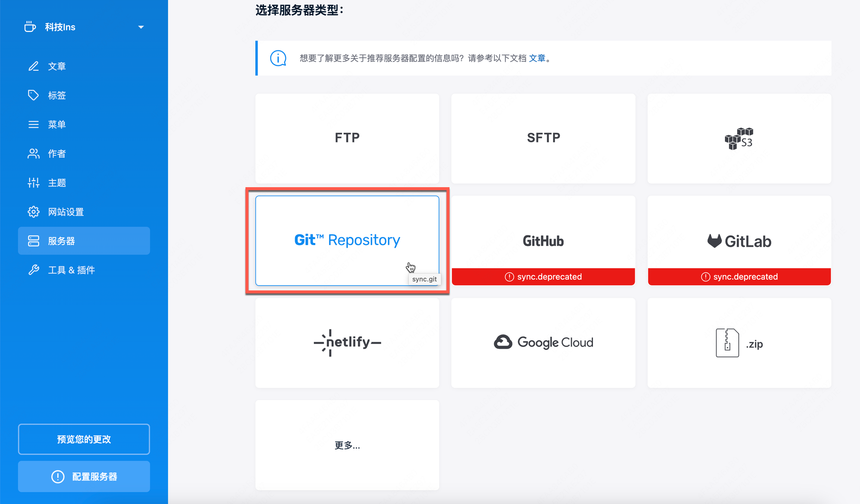The height and width of the screenshot is (504, 860).
Task: Click the 配置服务器 button
Action: 84,476
